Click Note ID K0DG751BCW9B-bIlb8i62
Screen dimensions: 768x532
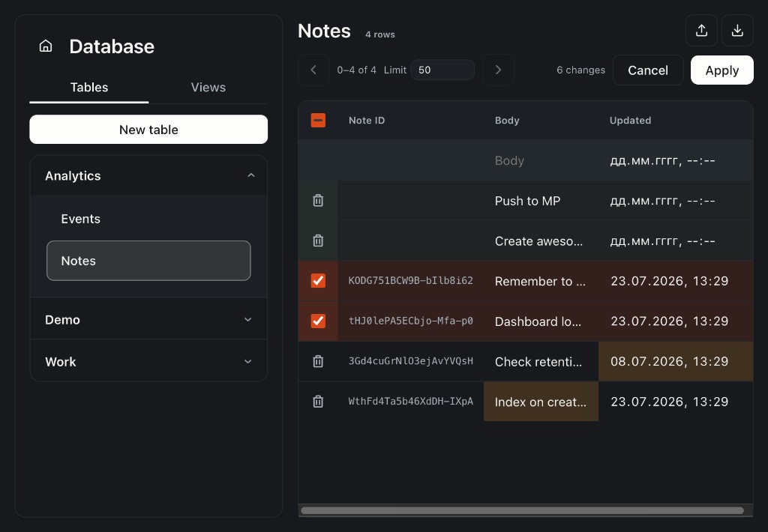(x=410, y=280)
